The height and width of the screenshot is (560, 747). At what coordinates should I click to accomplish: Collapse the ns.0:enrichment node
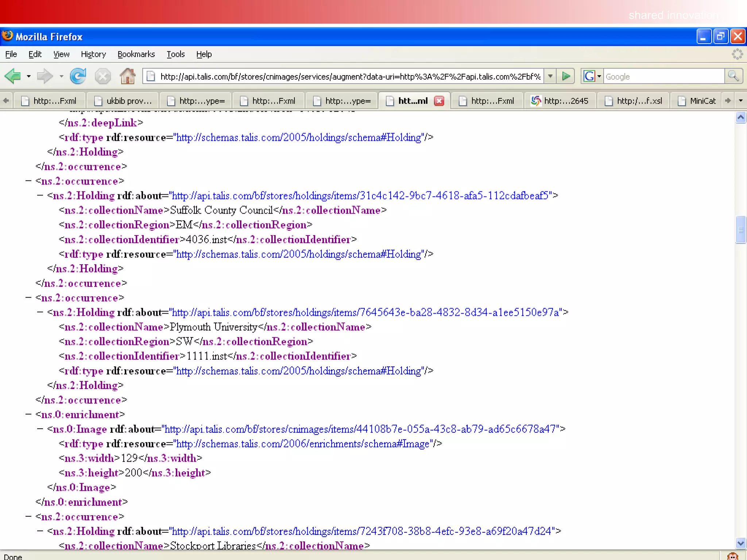(28, 415)
